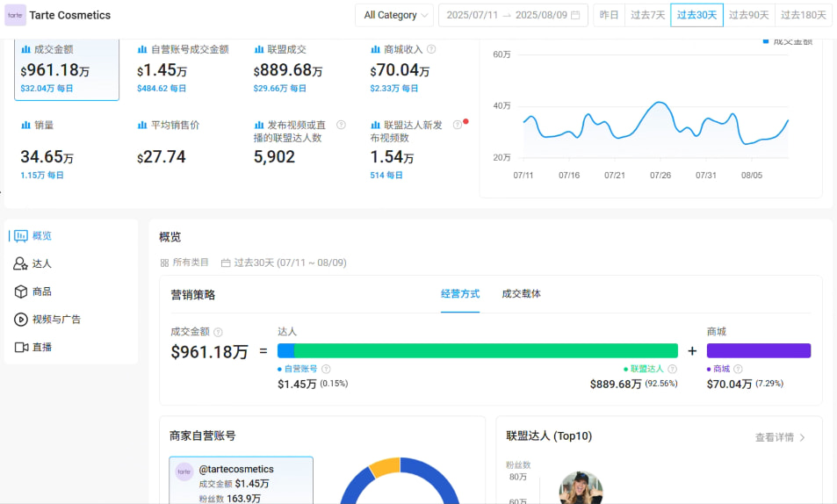Open the date range picker field
Viewport: 837px width, 504px height.
point(513,15)
